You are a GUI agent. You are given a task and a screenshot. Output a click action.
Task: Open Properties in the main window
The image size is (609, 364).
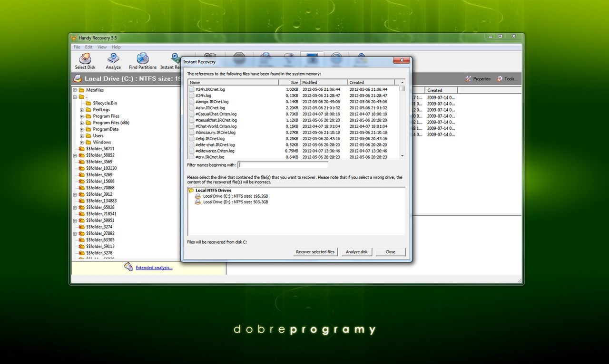point(478,79)
